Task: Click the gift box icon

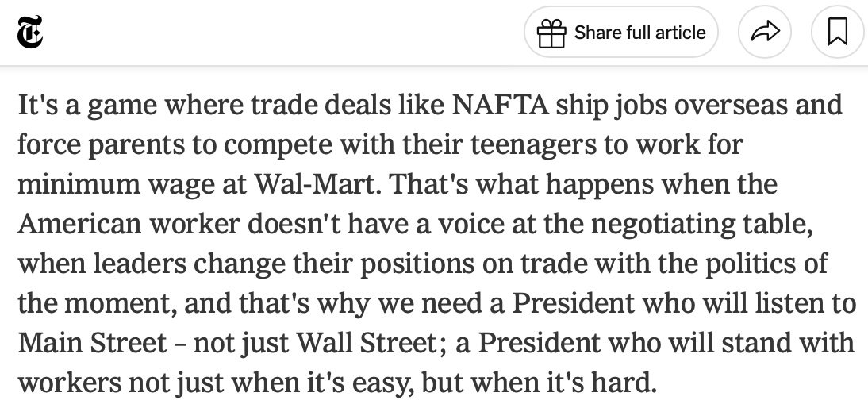Action: 552,33
